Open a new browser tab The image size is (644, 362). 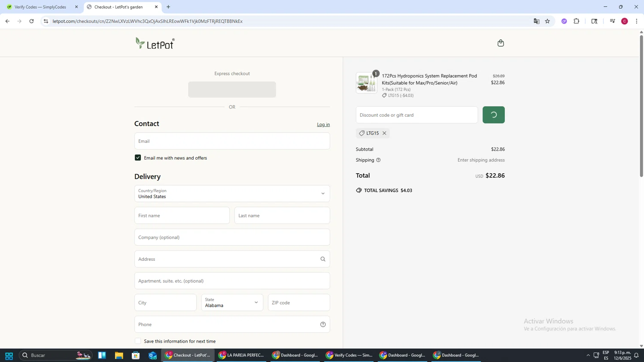pyautogui.click(x=168, y=7)
